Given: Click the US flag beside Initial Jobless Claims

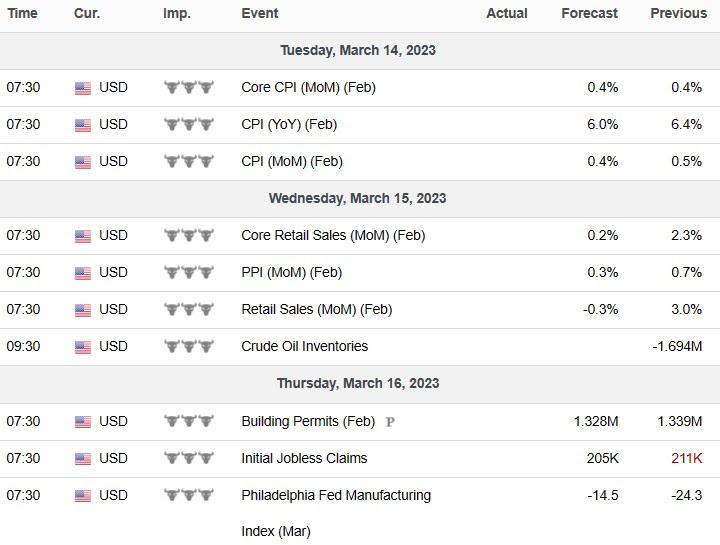Looking at the screenshot, I should point(83,459).
